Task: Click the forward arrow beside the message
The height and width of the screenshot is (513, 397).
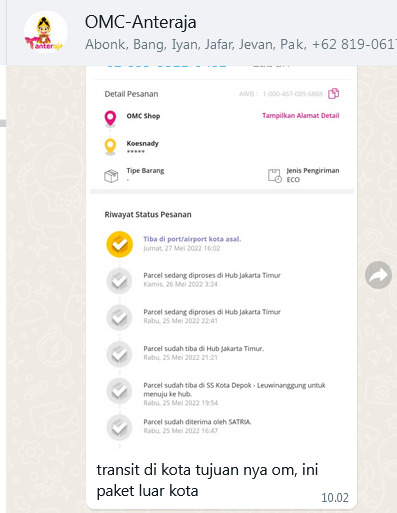Action: click(378, 275)
